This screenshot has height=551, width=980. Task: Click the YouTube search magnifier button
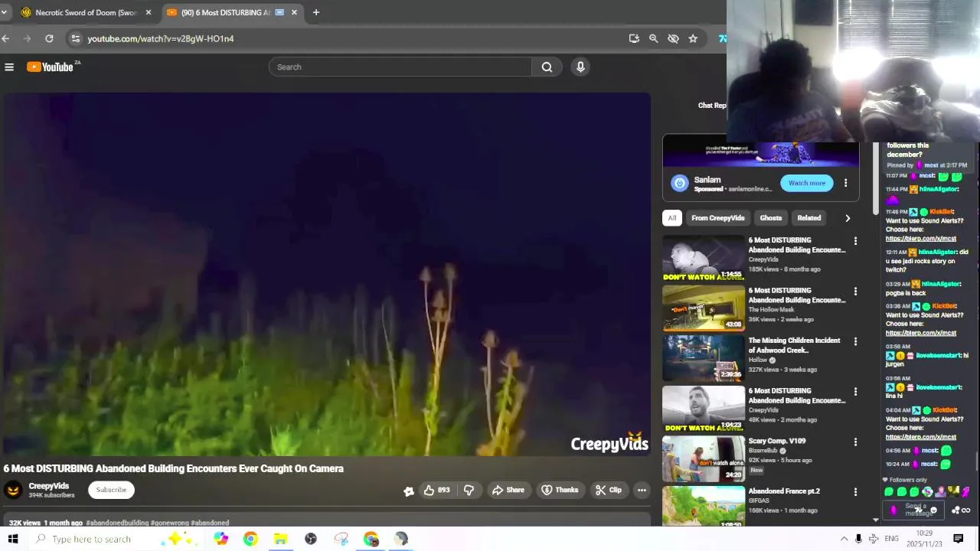547,67
